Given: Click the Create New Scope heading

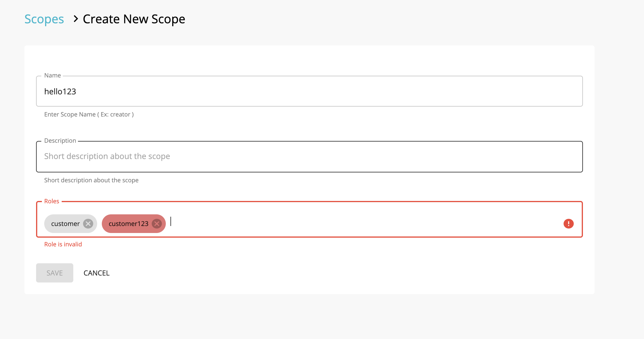Looking at the screenshot, I should click(x=134, y=19).
